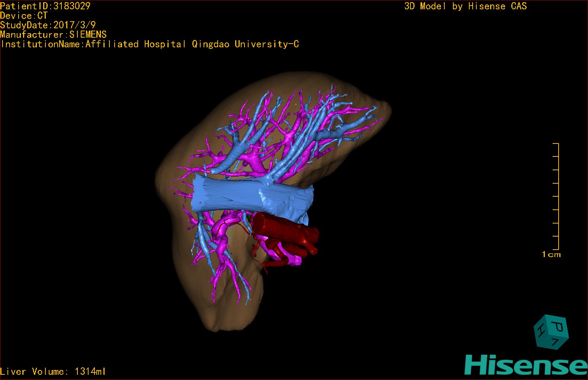Click the H face of orientation cube
The width and height of the screenshot is (588, 380).
pyautogui.click(x=540, y=329)
